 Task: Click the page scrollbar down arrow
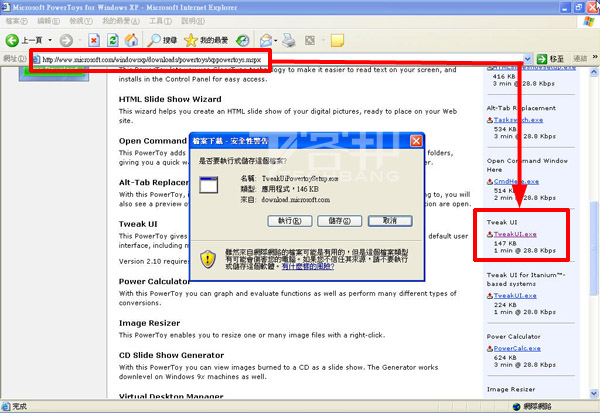coord(594,393)
